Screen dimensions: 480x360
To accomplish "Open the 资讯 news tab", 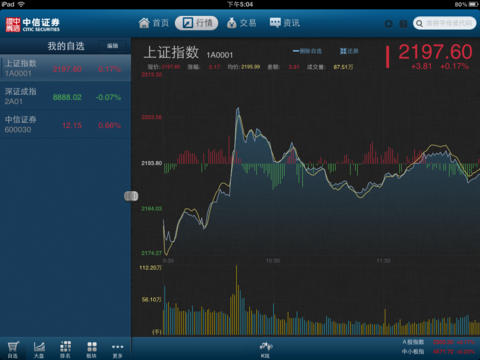I will 285,23.
